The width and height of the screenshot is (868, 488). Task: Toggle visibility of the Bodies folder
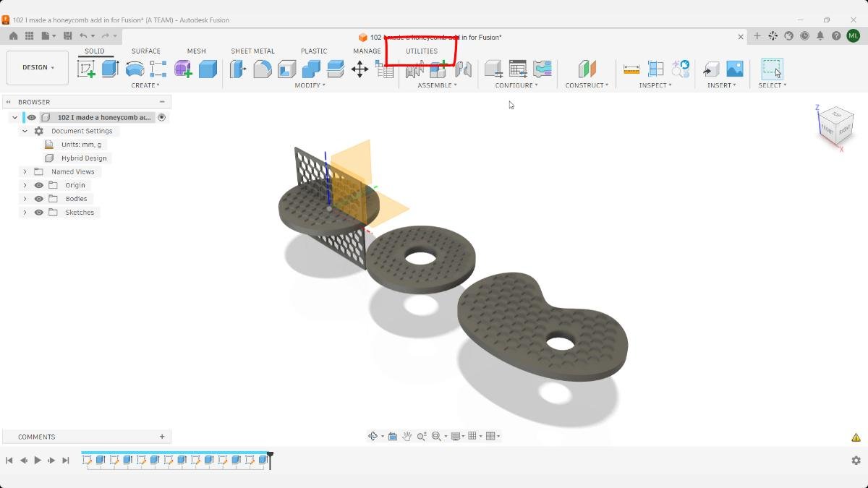[39, 199]
